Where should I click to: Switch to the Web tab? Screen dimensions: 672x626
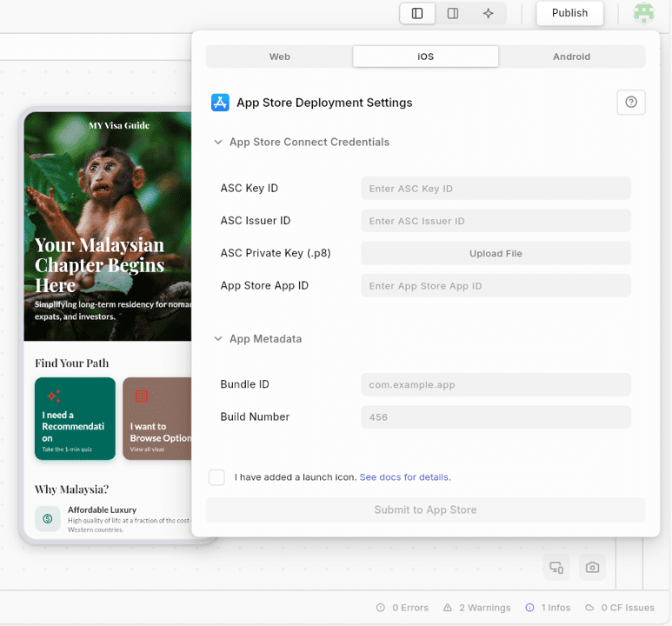click(279, 57)
